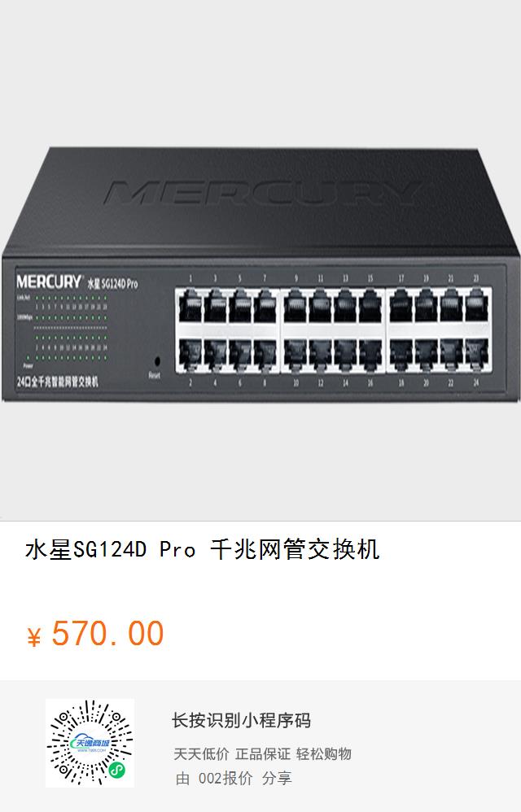Click Ethernet port 16 on the switch
This screenshot has width=521, height=812.
point(370,356)
